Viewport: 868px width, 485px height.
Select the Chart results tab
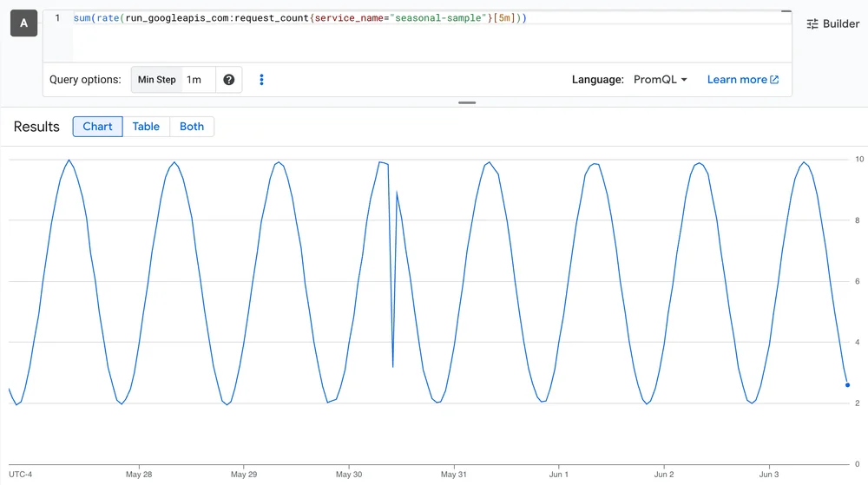pyautogui.click(x=97, y=127)
